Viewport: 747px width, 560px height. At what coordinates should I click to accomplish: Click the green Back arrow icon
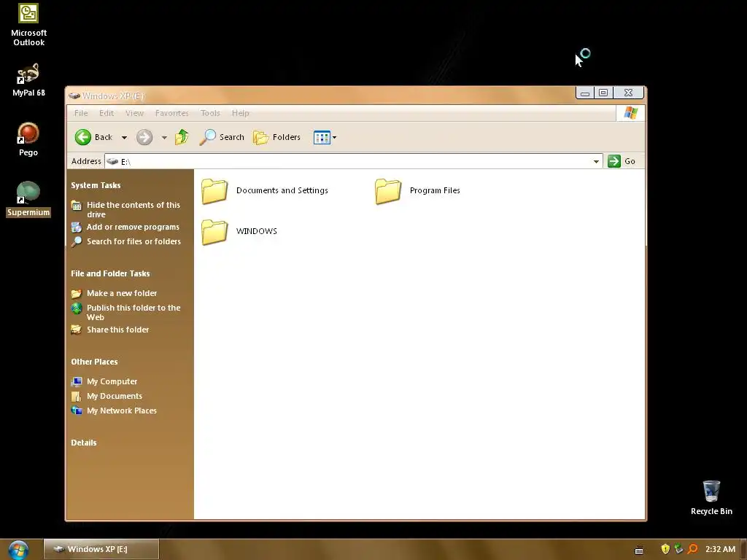[x=83, y=137]
